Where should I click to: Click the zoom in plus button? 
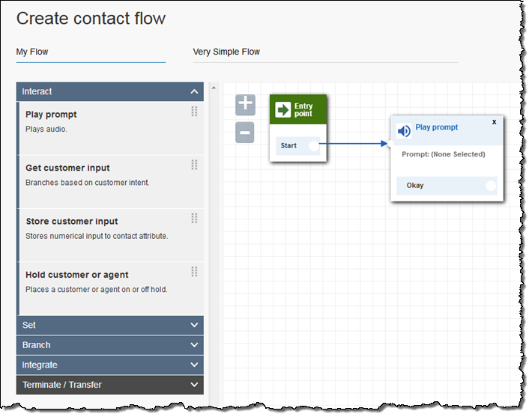click(x=245, y=105)
